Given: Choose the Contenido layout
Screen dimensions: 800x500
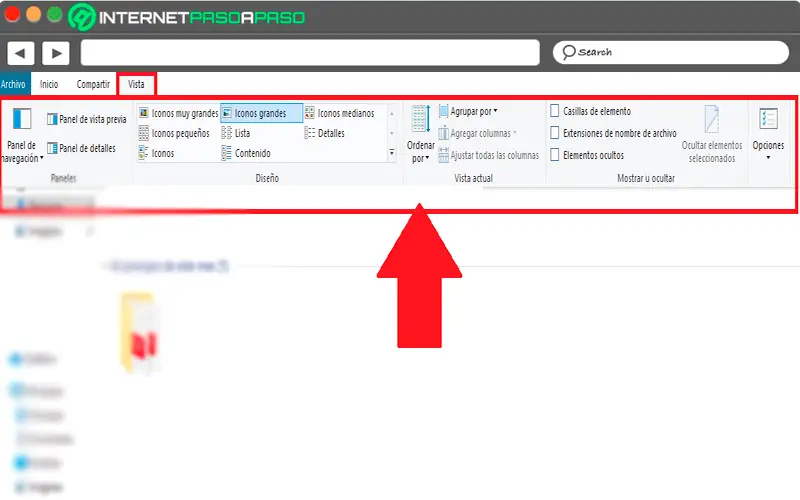Looking at the screenshot, I should click(246, 153).
